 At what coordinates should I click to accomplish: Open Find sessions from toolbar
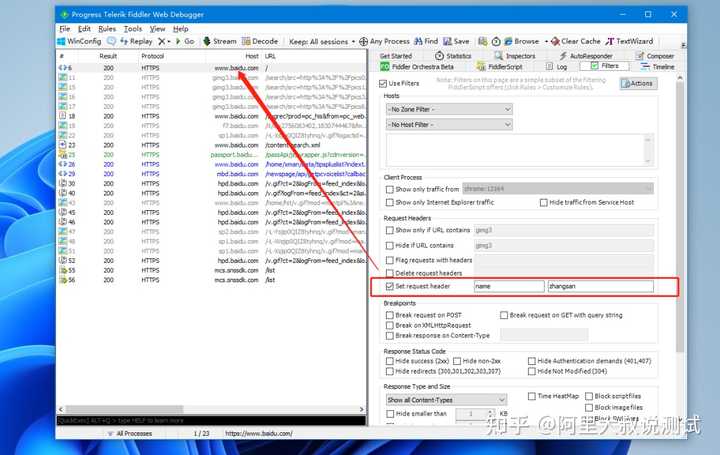pos(426,41)
